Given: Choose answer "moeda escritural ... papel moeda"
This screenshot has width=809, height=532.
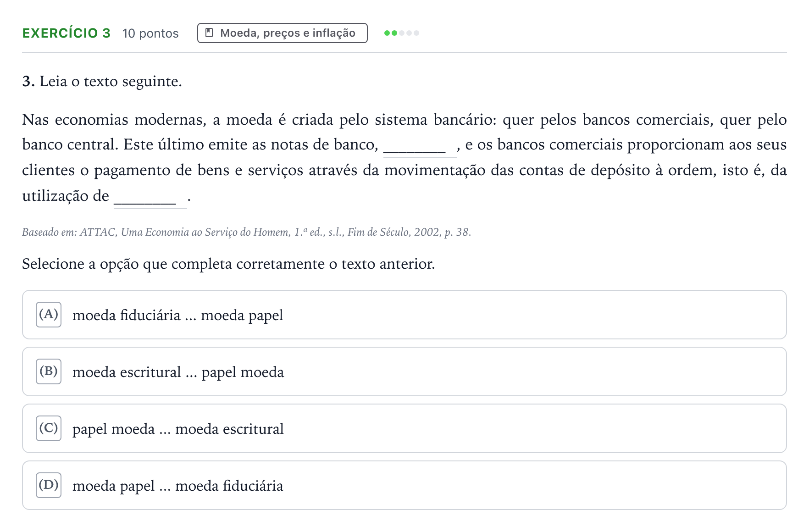Looking at the screenshot, I should pyautogui.click(x=404, y=371).
